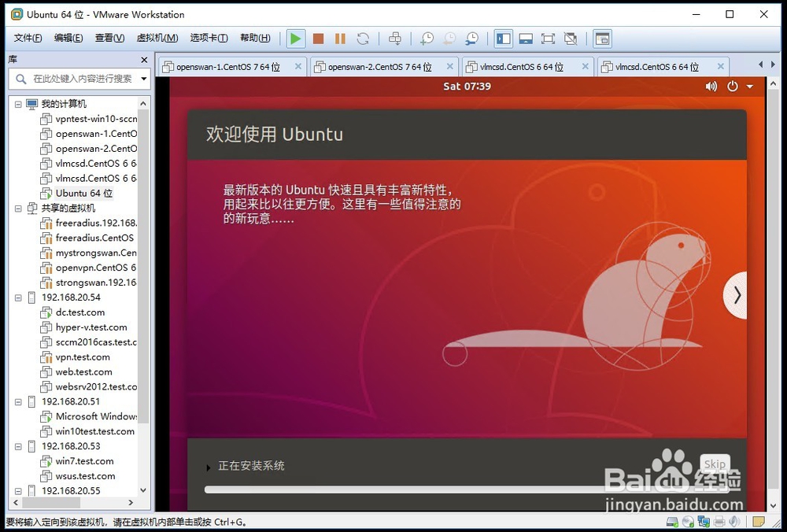Collapse the 192.168.20.53 host node
Screen dimensions: 787x532
(x=18, y=447)
